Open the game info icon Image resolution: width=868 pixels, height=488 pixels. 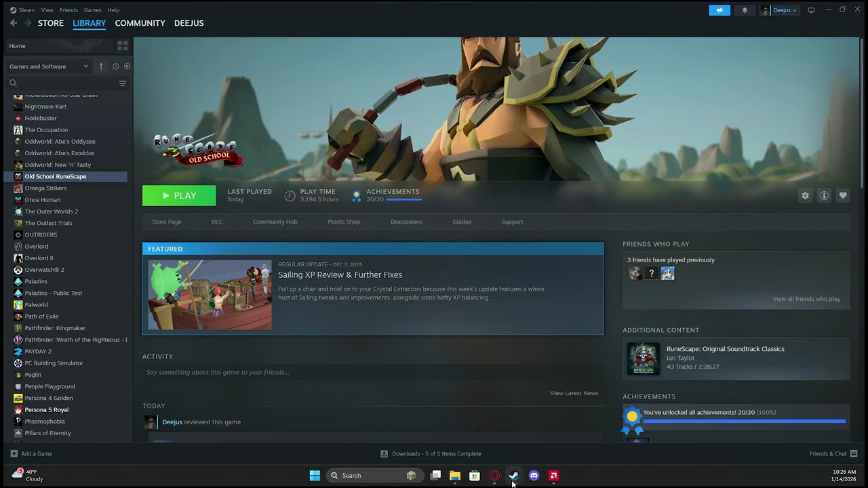point(824,196)
